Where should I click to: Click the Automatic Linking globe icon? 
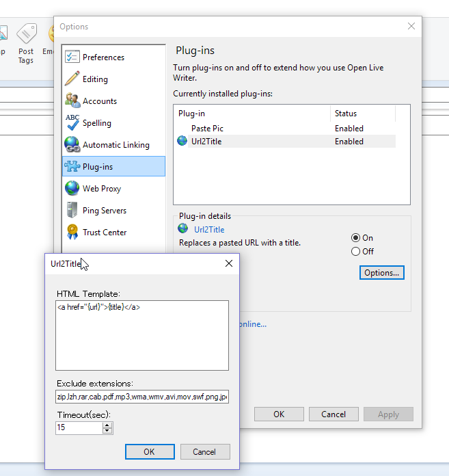coord(72,145)
